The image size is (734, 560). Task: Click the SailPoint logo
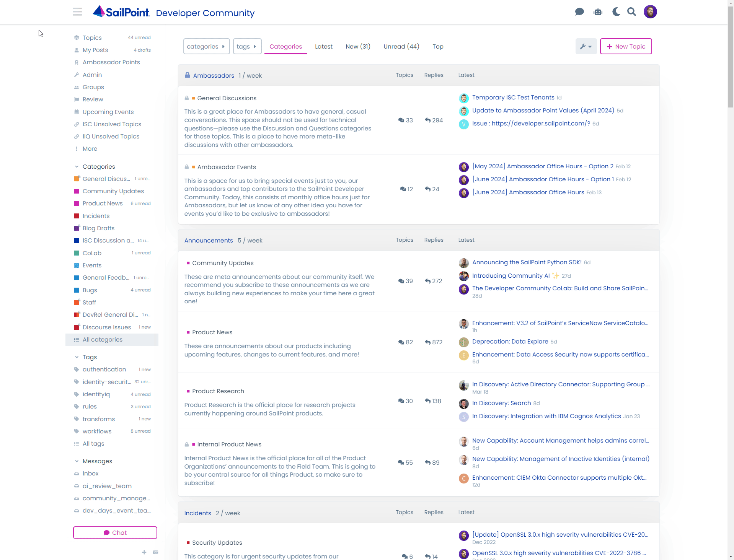[121, 12]
